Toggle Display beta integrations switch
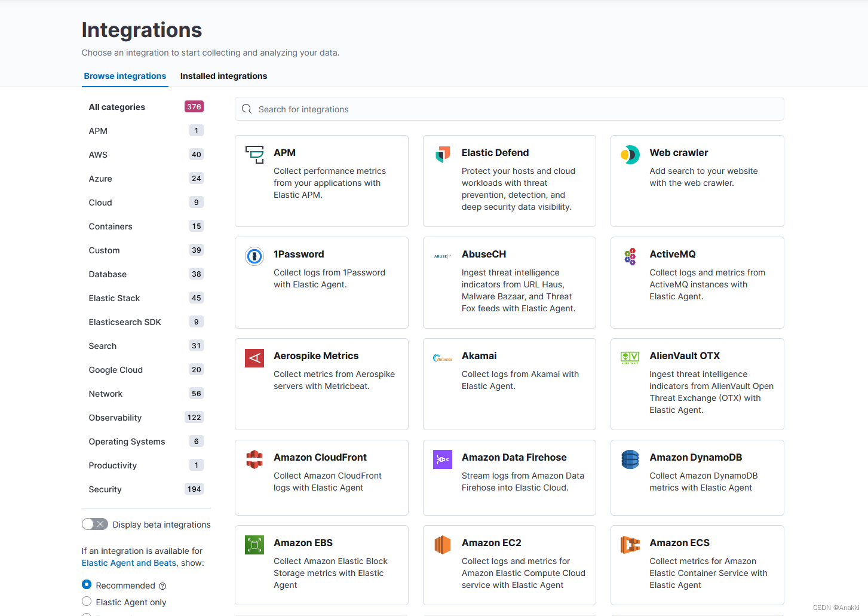The image size is (868, 616). pyautogui.click(x=95, y=524)
